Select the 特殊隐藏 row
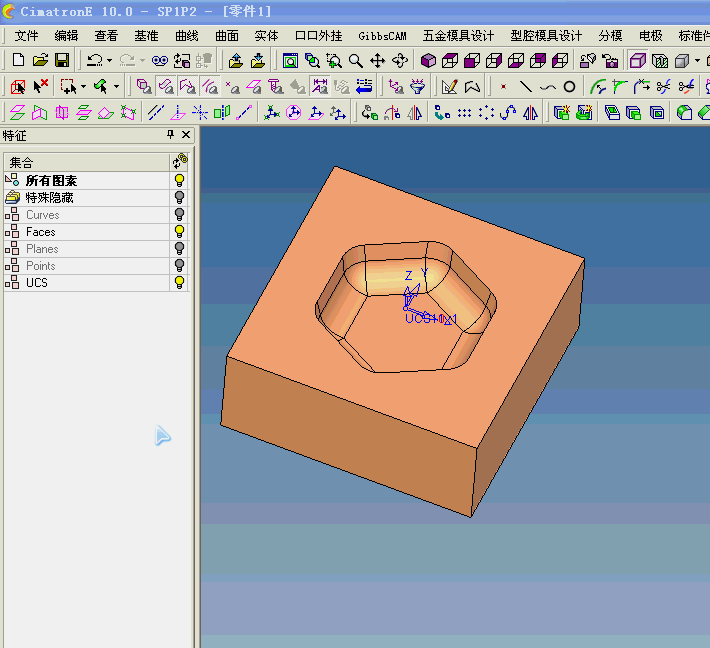Screen dimensions: 710x648 click(87, 198)
